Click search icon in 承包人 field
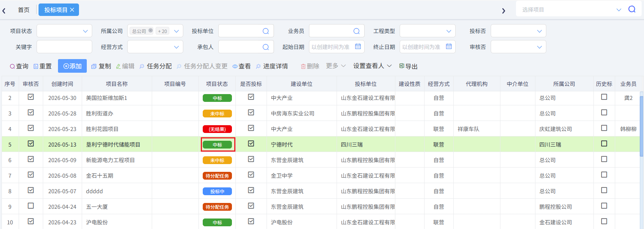Viewport: 644px width, 229px height. tap(266, 47)
